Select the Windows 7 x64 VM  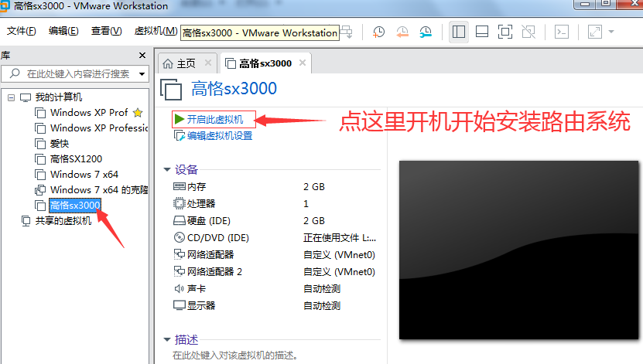pyautogui.click(x=84, y=175)
